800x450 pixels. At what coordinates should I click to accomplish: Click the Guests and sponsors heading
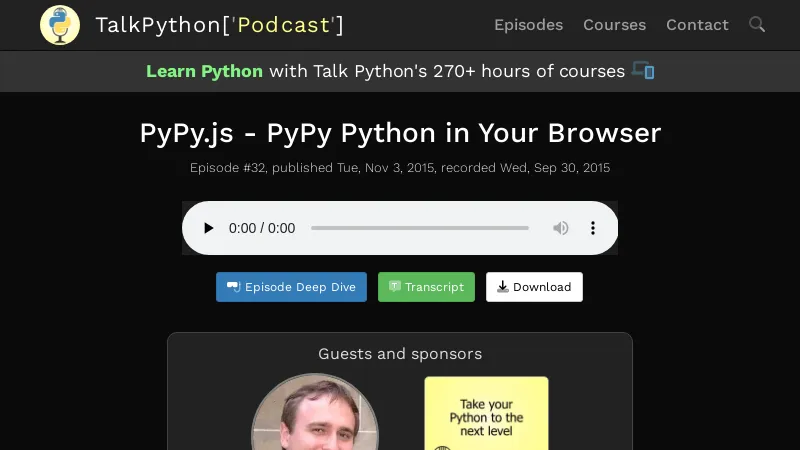click(400, 354)
